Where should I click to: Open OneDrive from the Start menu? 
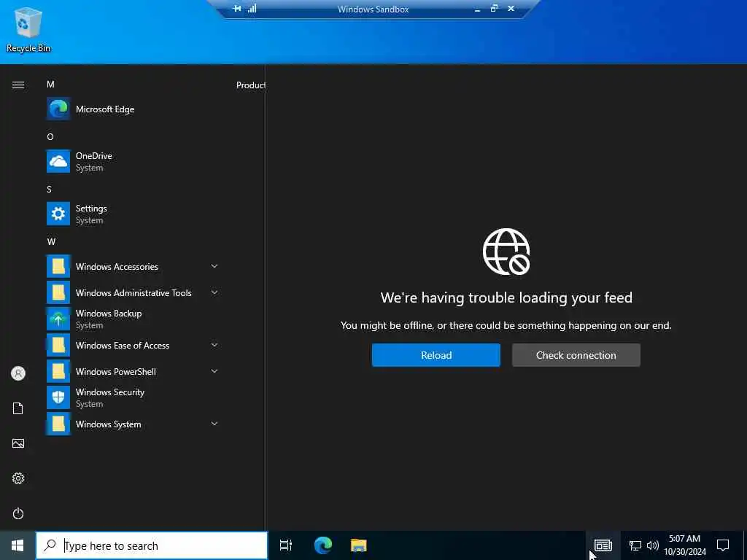tap(133, 161)
